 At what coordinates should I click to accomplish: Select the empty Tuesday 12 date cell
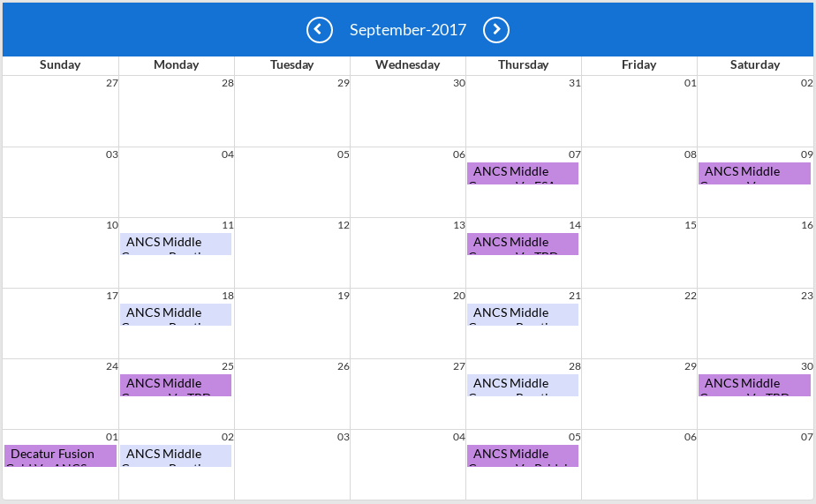coord(292,252)
